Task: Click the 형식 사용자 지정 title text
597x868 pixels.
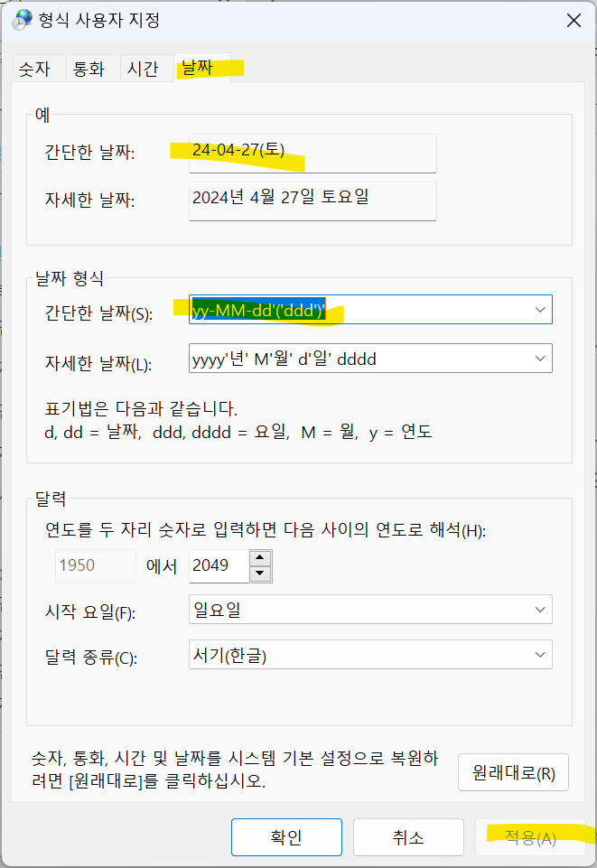Action: [99, 21]
